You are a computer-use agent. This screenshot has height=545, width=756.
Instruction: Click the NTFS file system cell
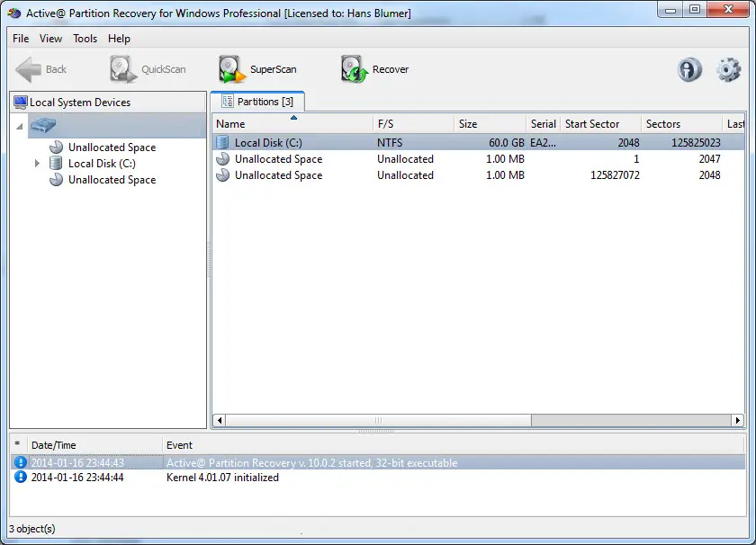(x=390, y=143)
